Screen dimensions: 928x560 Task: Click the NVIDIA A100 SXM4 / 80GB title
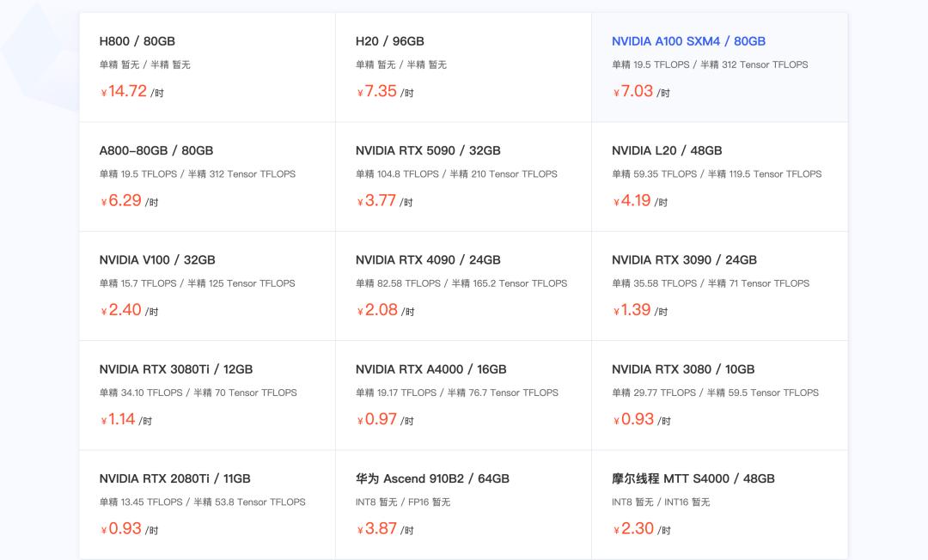pos(688,41)
